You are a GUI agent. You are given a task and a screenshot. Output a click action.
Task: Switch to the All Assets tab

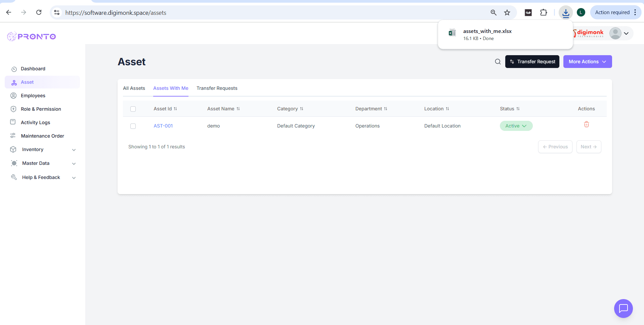point(134,88)
